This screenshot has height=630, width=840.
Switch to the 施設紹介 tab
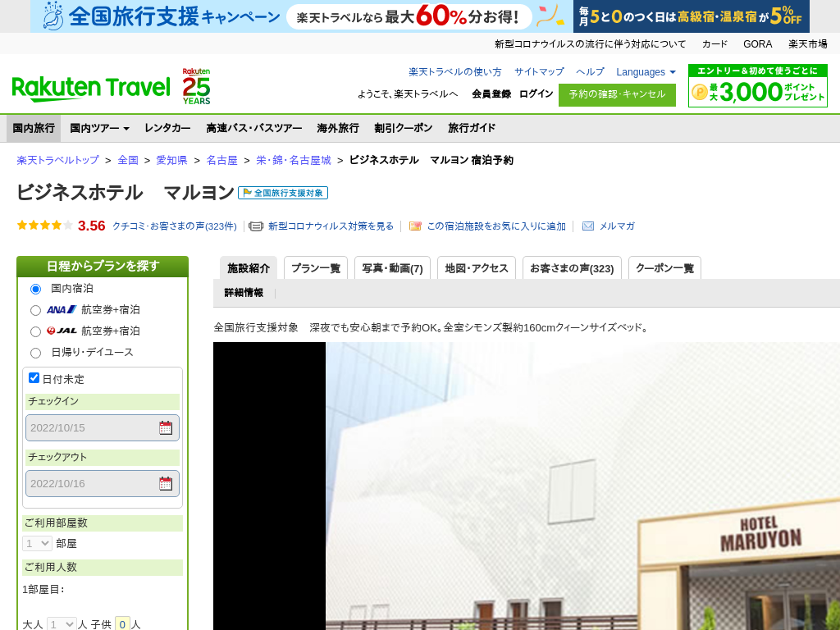click(249, 268)
